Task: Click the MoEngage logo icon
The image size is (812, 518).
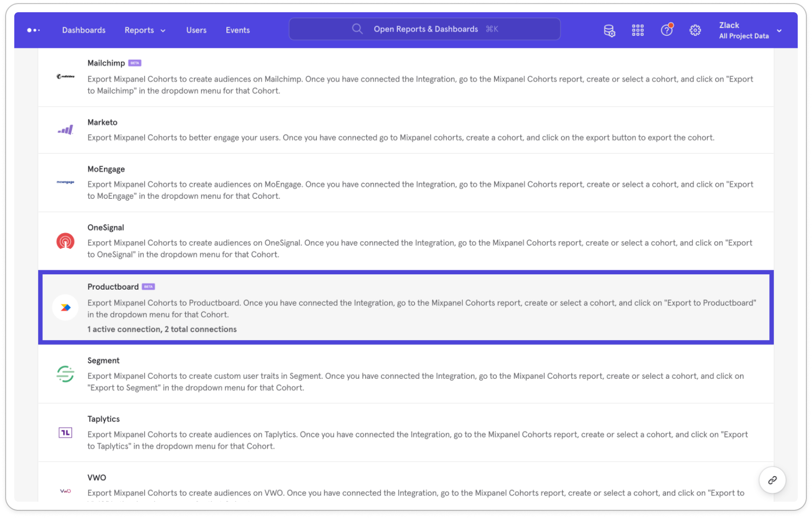Action: [65, 182]
